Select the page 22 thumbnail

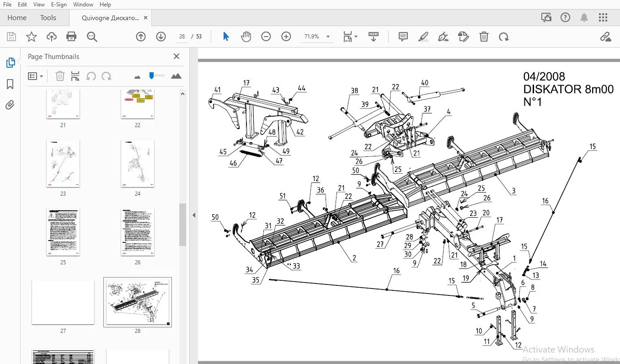pos(138,104)
